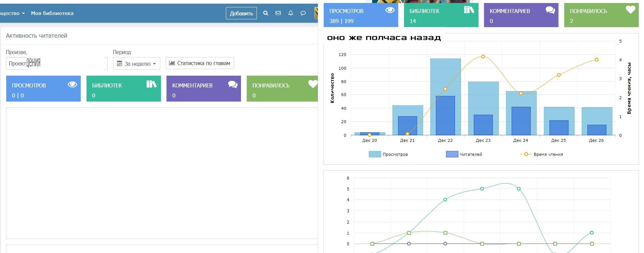Click the eye icon on the 389 | 199 views tile
The width and height of the screenshot is (644, 253).
tap(390, 10)
